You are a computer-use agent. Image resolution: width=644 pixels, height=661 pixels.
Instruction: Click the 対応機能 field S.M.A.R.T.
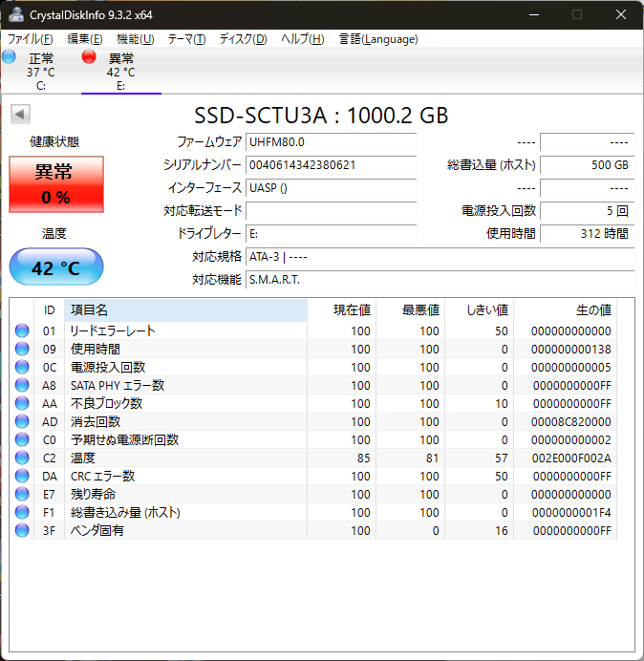click(x=440, y=280)
